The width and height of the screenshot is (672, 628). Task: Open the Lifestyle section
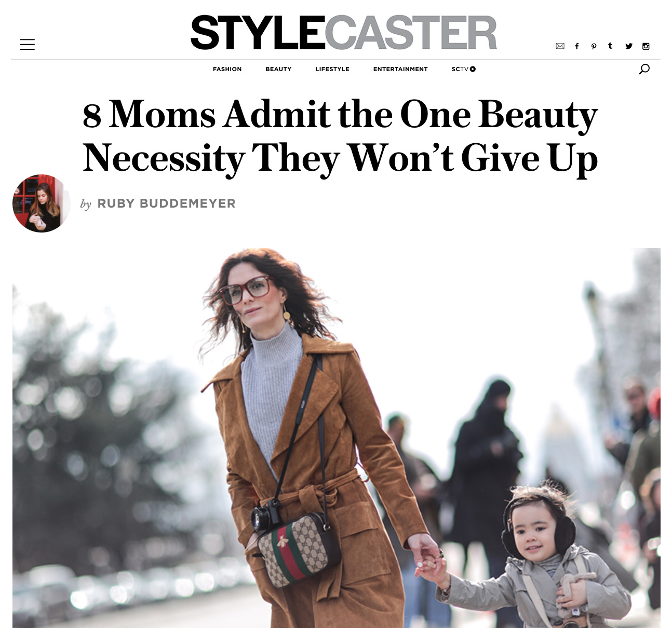pyautogui.click(x=332, y=69)
